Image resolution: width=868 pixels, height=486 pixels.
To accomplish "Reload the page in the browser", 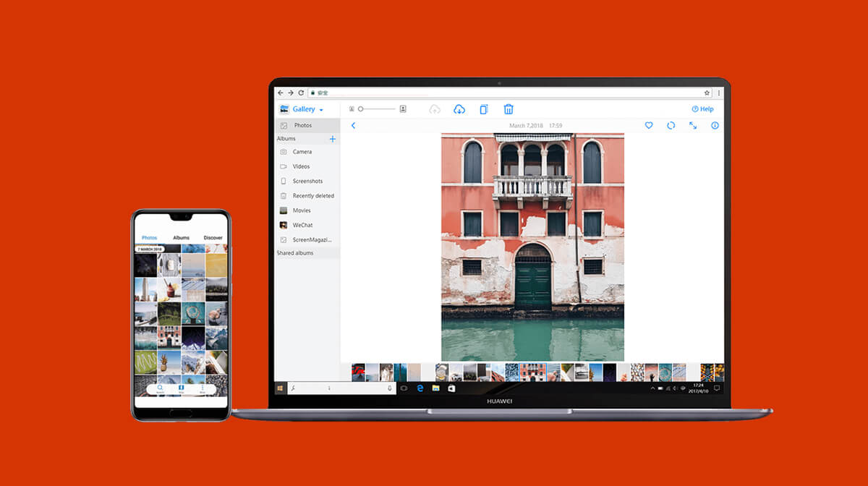I will (301, 93).
